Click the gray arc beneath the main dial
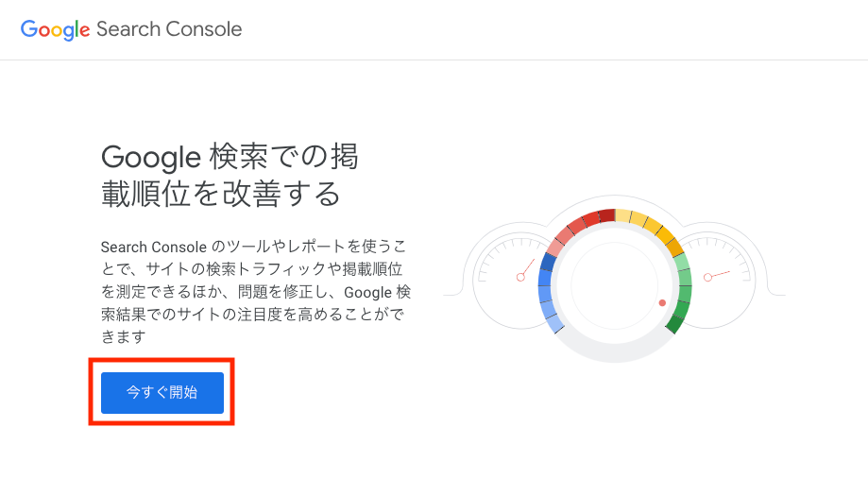 615,356
